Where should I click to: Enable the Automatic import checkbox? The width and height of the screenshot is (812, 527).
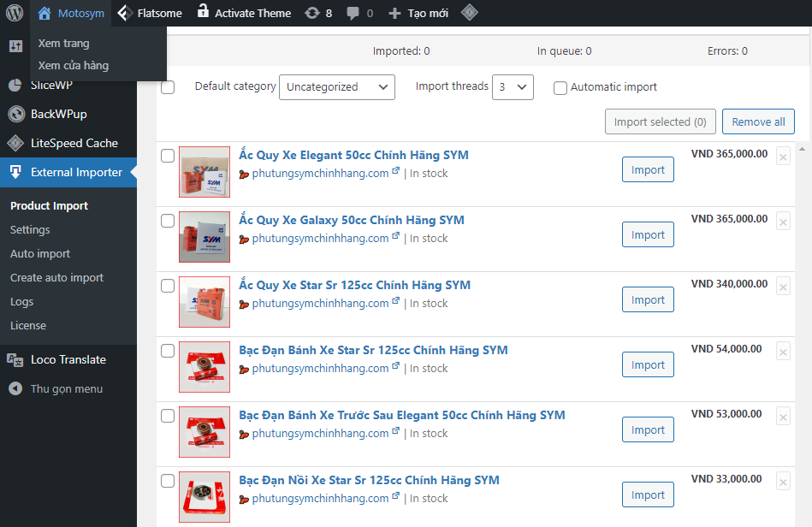pyautogui.click(x=560, y=87)
